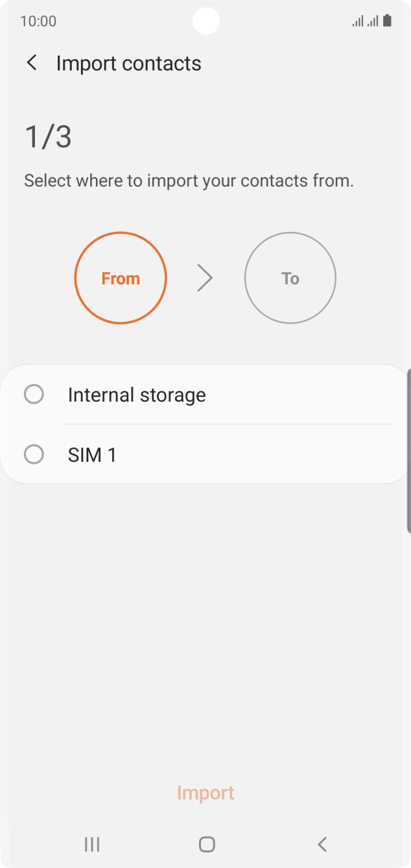Tap the battery status icon
The width and height of the screenshot is (411, 868).
coord(387,21)
